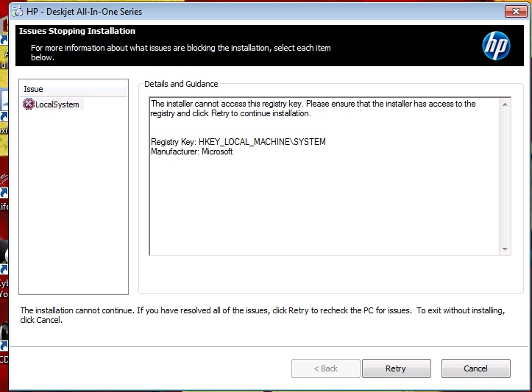Click the Retry button
The image size is (532, 392).
(397, 368)
